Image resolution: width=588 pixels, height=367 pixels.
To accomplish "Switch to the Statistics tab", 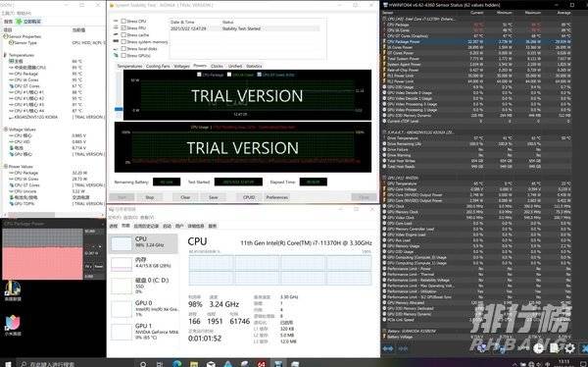I will (x=254, y=66).
